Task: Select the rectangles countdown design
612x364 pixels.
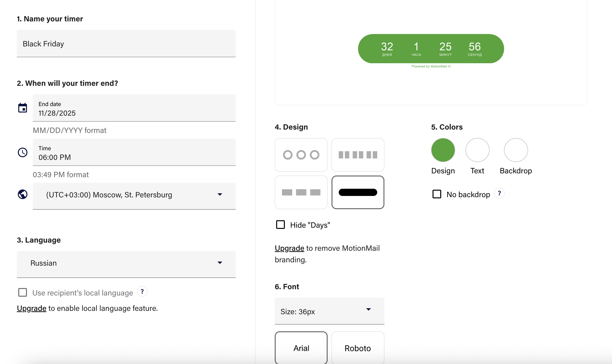Action: 301,192
